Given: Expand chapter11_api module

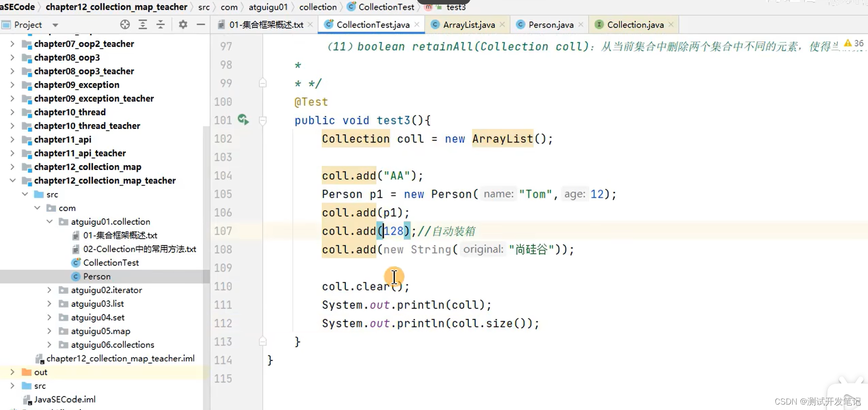Looking at the screenshot, I should (12, 139).
